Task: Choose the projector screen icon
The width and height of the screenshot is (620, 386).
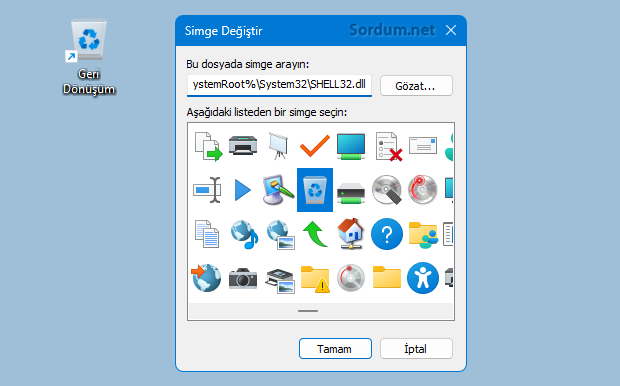Action: (278, 146)
